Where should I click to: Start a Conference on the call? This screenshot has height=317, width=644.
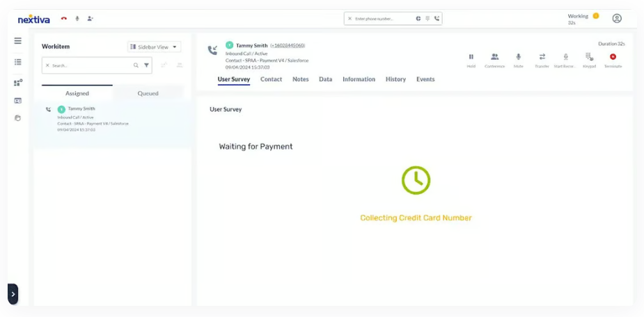click(494, 60)
